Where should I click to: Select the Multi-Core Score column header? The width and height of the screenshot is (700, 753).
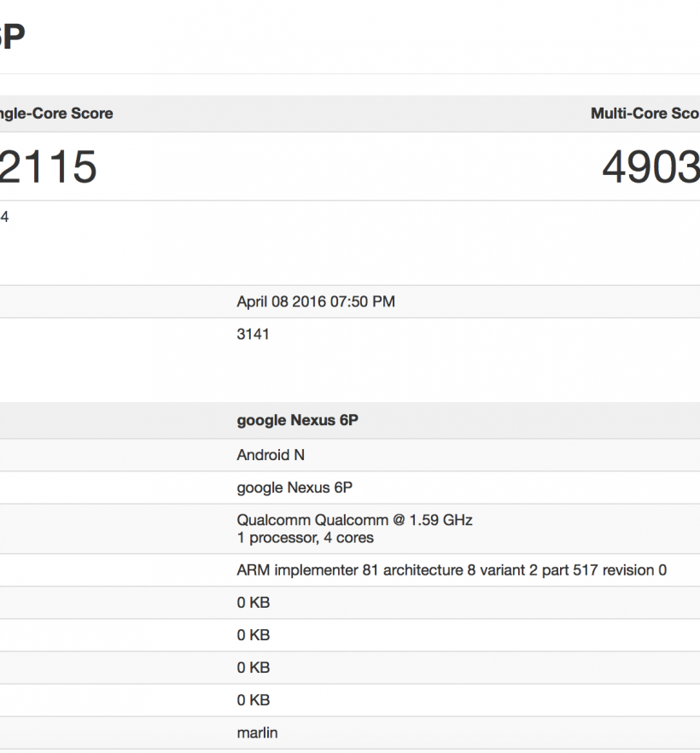(x=645, y=114)
